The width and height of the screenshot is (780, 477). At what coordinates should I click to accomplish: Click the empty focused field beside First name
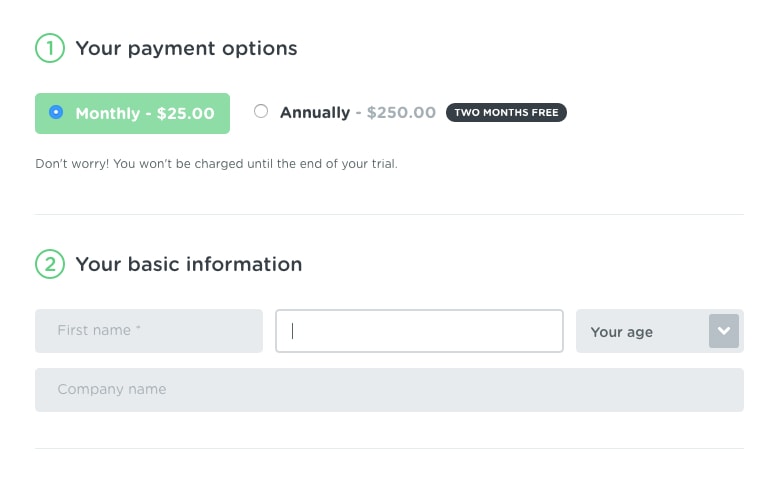point(420,331)
